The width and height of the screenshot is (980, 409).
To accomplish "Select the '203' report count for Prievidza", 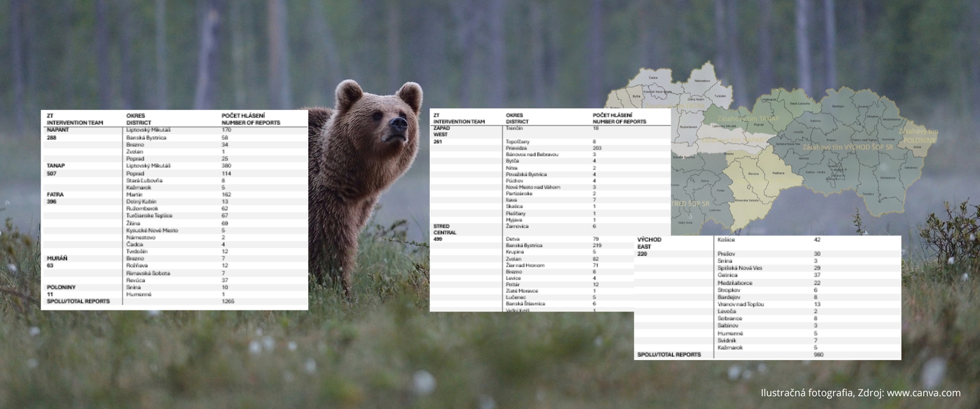I will [x=597, y=148].
